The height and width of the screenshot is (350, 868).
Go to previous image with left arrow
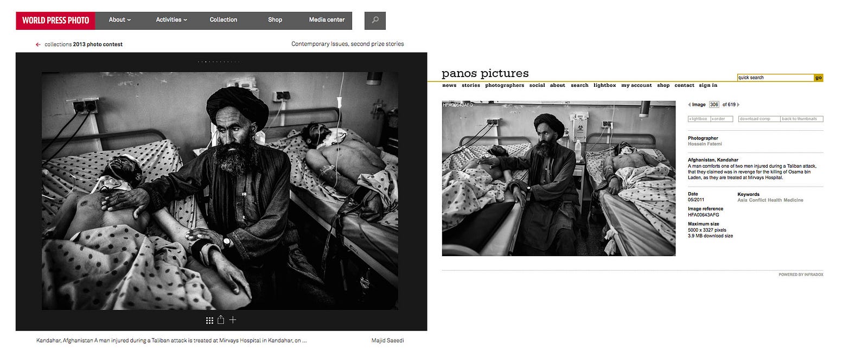pyautogui.click(x=690, y=105)
